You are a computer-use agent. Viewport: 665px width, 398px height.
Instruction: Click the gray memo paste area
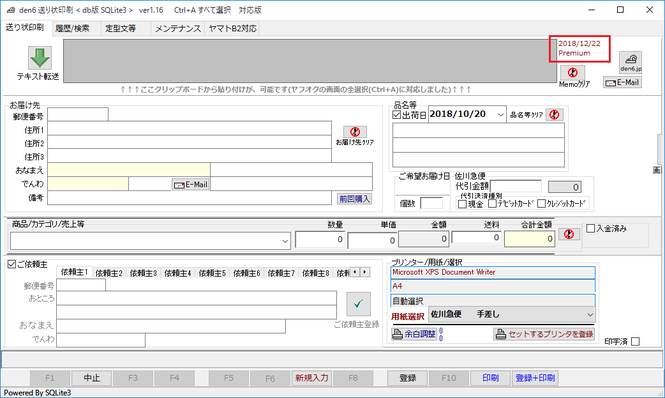(310, 61)
